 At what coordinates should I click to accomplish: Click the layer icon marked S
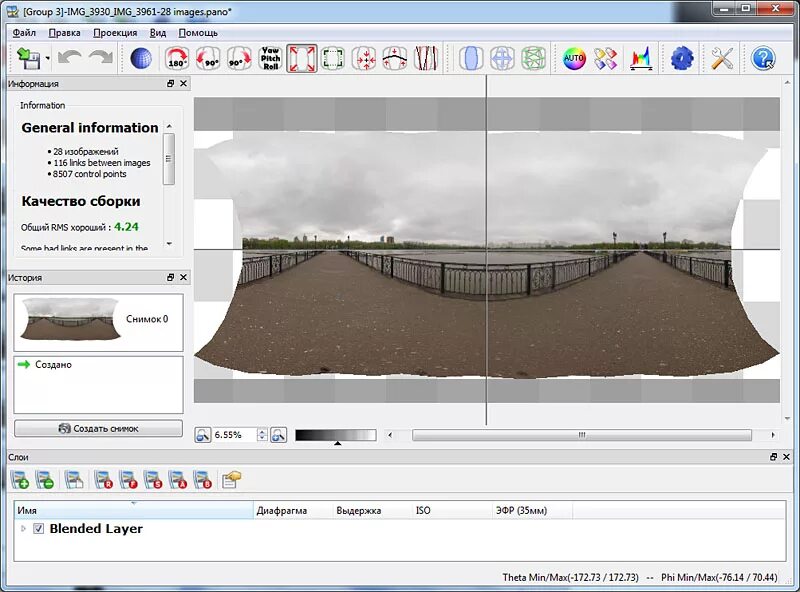pos(153,480)
